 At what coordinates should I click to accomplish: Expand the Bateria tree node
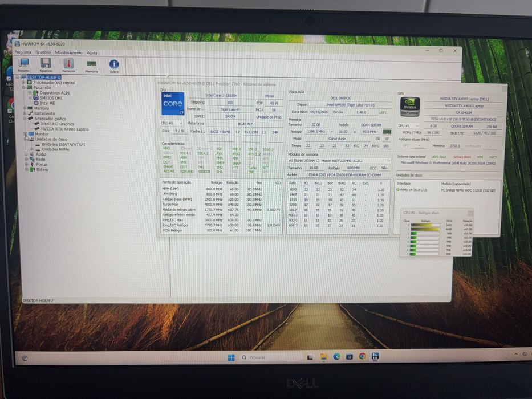(26, 169)
